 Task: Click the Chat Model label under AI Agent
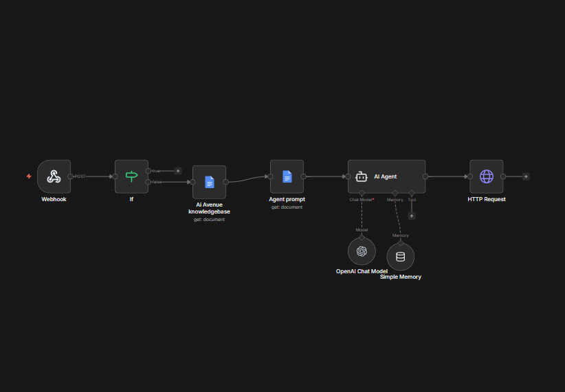click(x=360, y=200)
